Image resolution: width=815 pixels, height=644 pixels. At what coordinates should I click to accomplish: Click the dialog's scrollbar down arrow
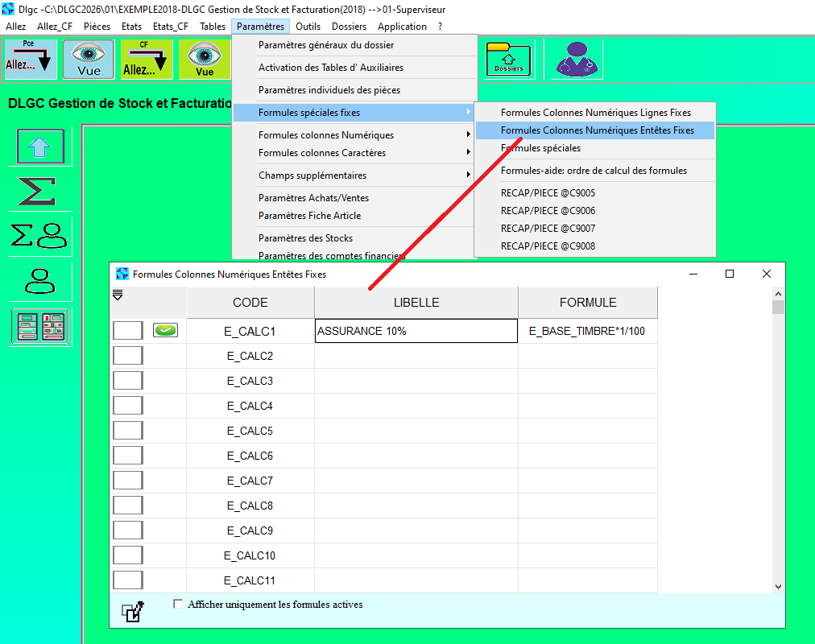pyautogui.click(x=777, y=587)
